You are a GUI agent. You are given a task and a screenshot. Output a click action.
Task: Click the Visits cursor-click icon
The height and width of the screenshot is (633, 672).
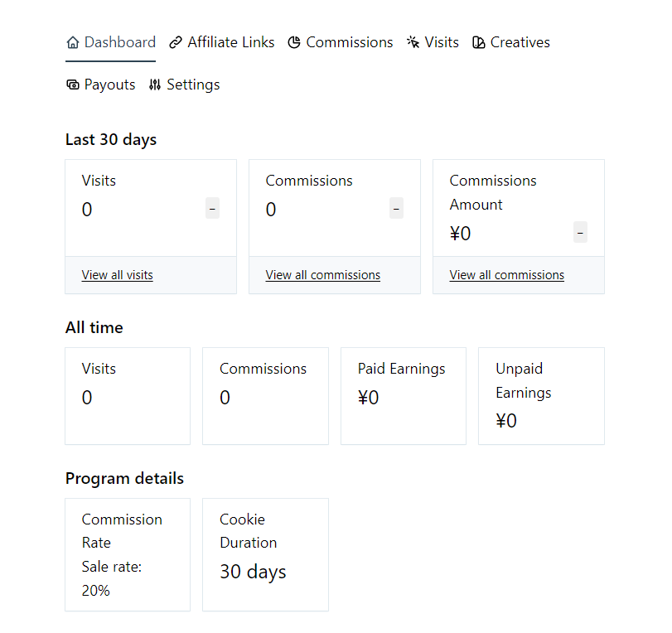[x=413, y=42]
